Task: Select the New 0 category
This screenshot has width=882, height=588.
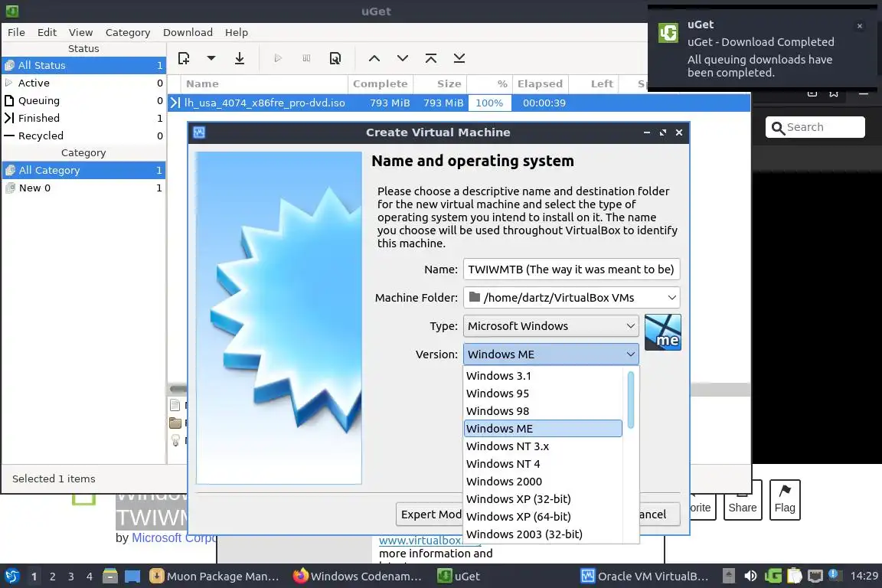Action: click(83, 188)
